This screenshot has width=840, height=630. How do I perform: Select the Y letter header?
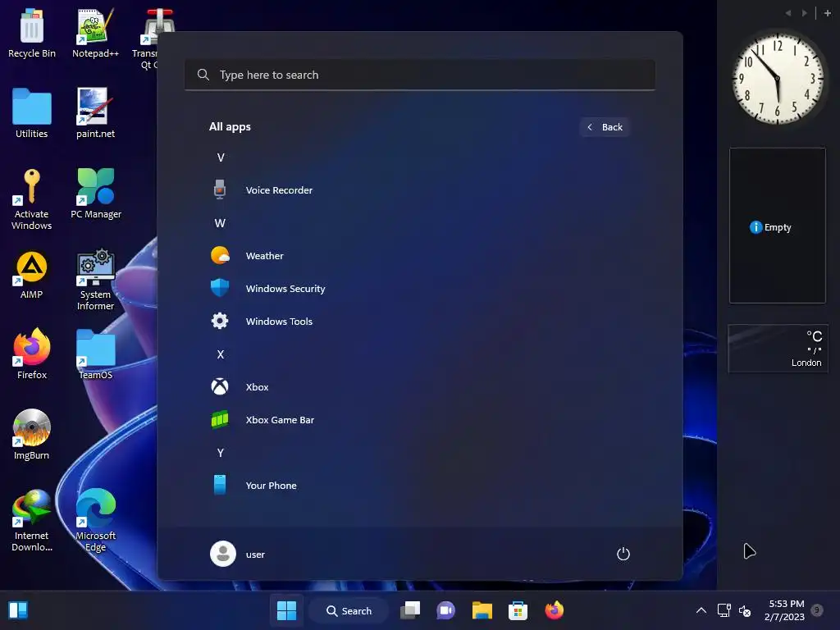pyautogui.click(x=221, y=453)
